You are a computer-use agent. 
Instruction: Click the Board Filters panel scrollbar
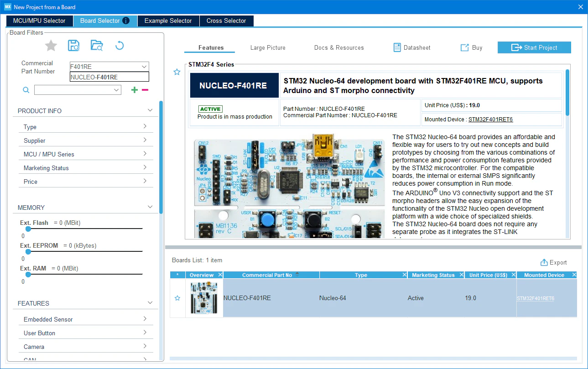click(161, 157)
